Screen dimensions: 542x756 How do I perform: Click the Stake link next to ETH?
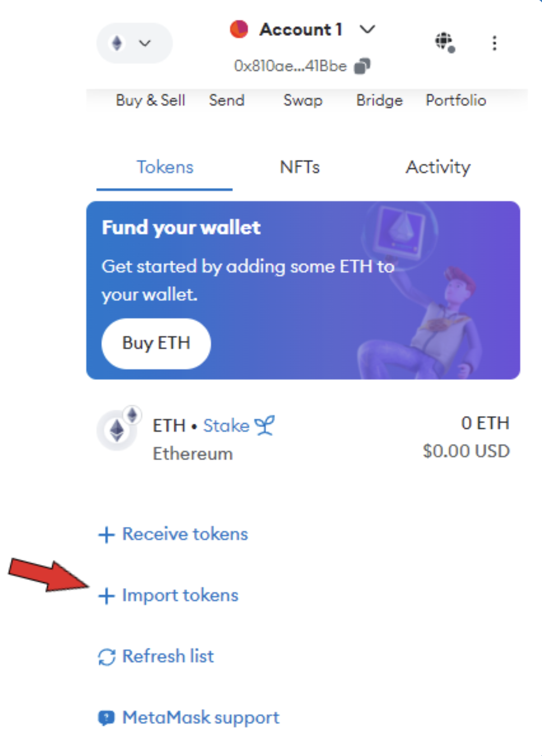tap(226, 426)
